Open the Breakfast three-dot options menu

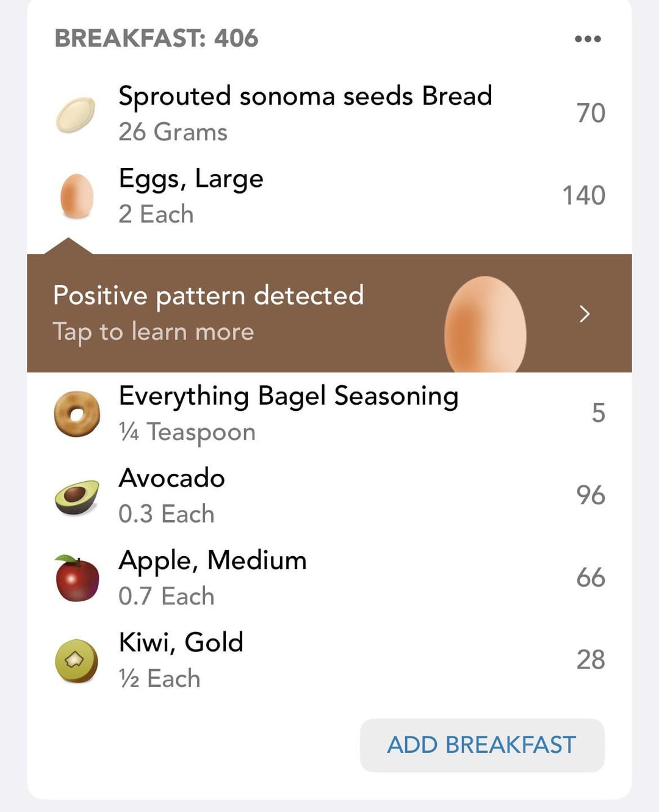tap(588, 38)
